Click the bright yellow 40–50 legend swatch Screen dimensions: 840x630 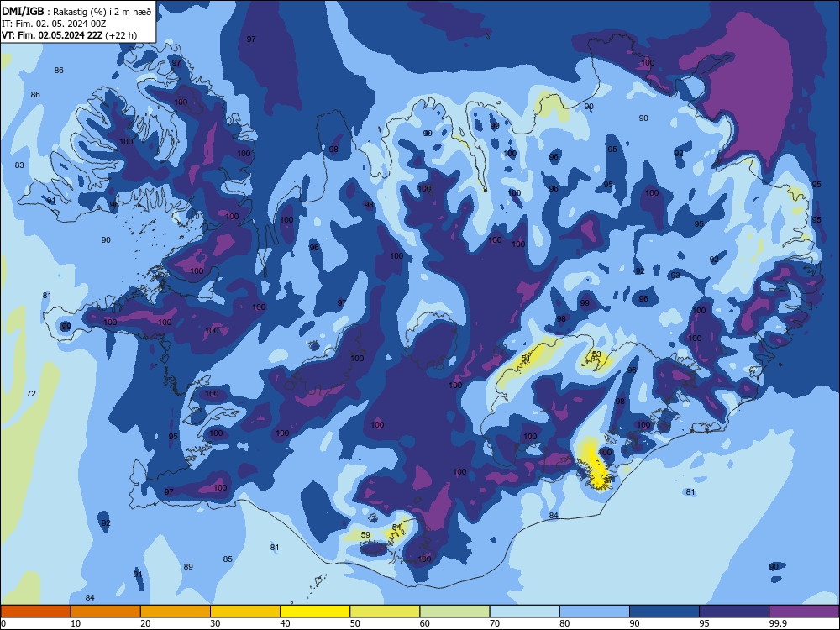tap(315, 612)
